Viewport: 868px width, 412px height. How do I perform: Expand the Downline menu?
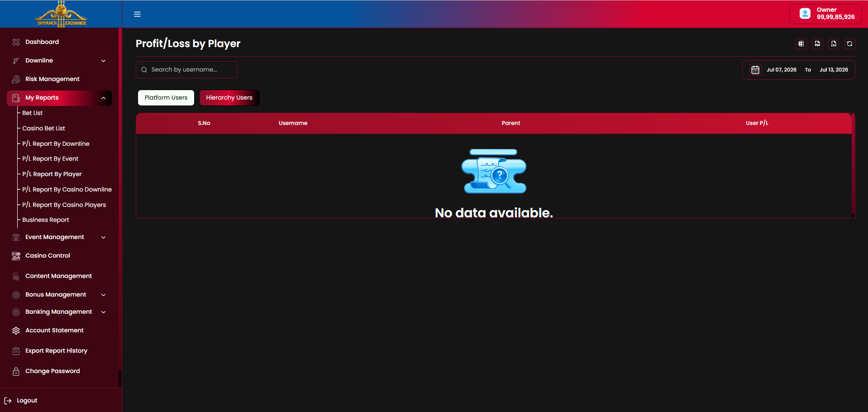pos(103,61)
